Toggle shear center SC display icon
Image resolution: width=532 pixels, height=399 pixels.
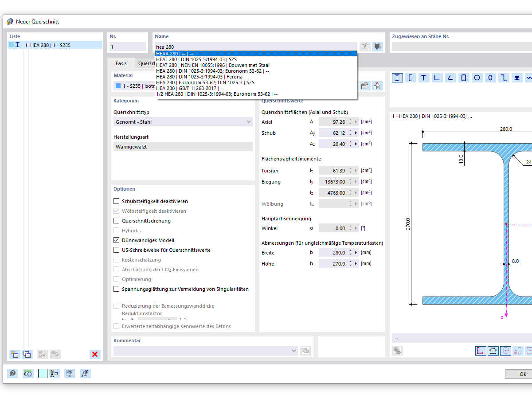518,351
